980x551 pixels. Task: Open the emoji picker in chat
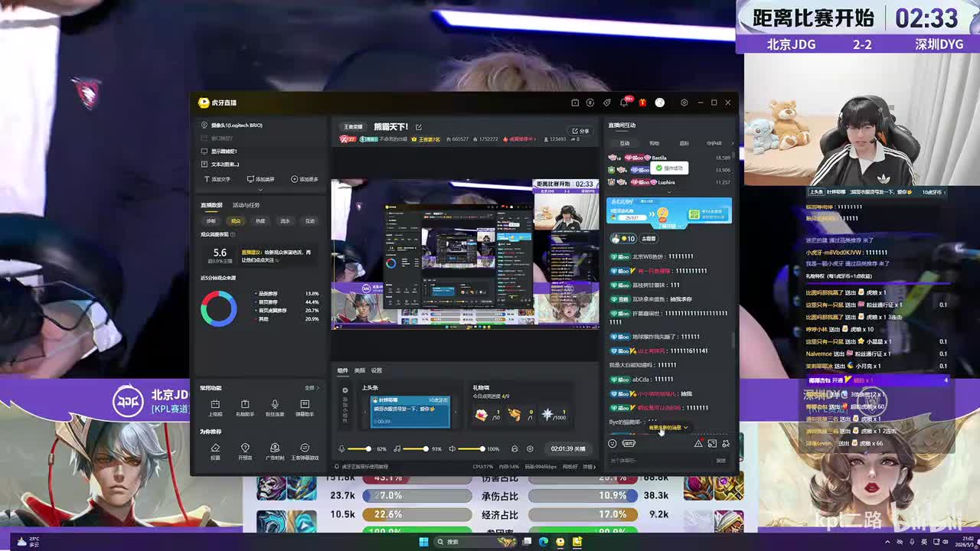point(612,443)
